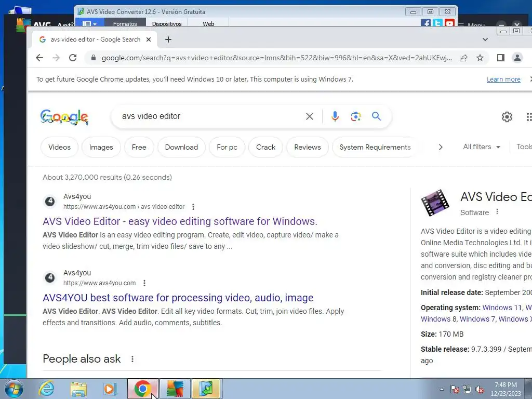The image size is (532, 399).
Task: Follow the Windows 11 operating system link
Action: [502, 308]
